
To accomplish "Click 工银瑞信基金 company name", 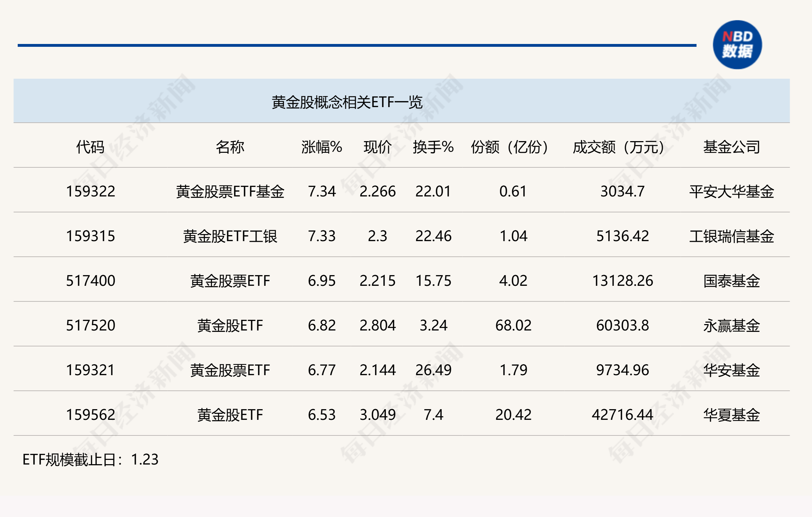I will coord(731,236).
